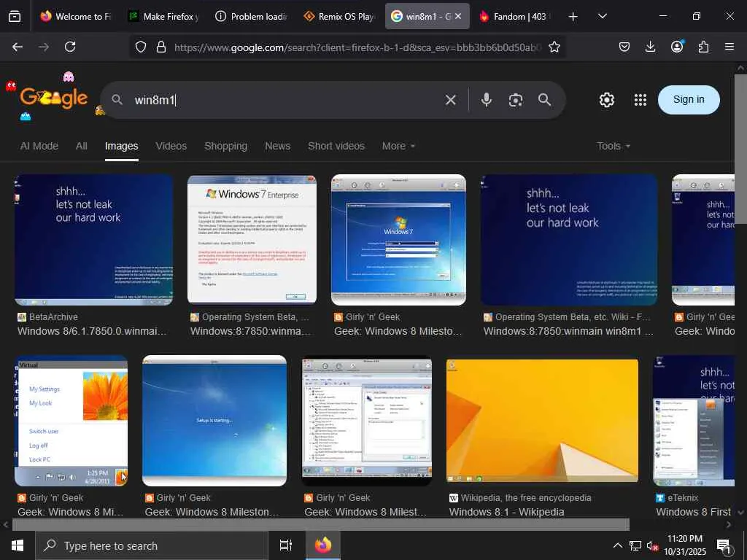This screenshot has width=747, height=560.
Task: Select the Short videos tab
Action: pos(336,146)
